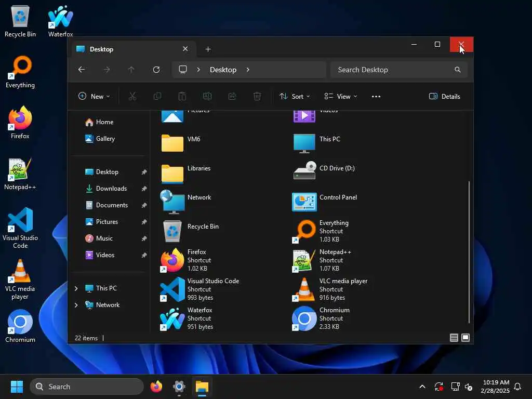Click the taskbar Search box

click(x=87, y=387)
